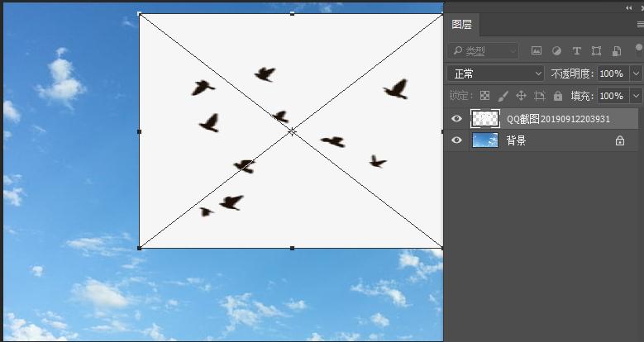Select the type layer filter icon
644x342 pixels.
point(577,51)
